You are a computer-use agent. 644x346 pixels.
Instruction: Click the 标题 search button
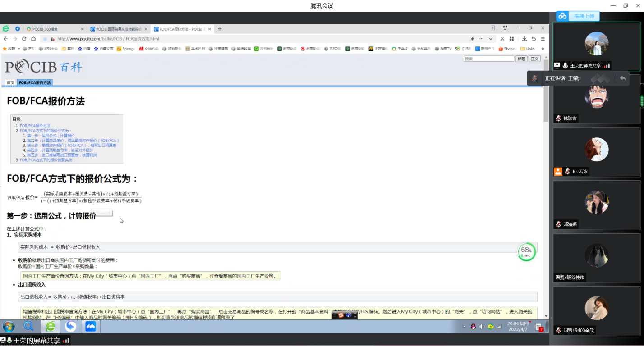pyautogui.click(x=521, y=59)
